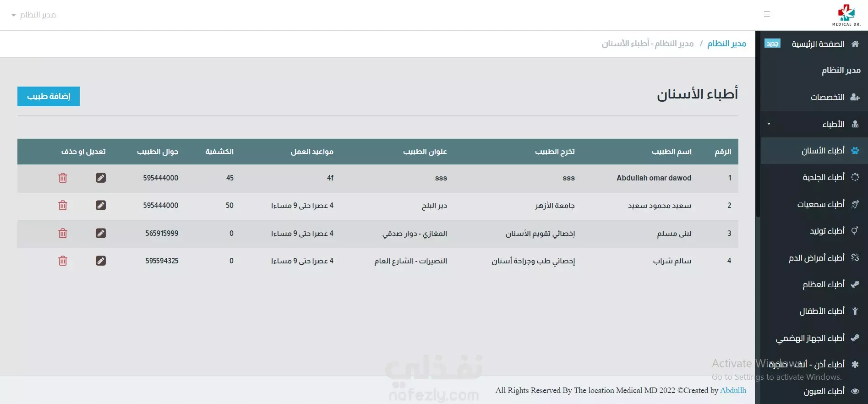Click the phone number 595594325
The width and height of the screenshot is (868, 404).
[x=162, y=261]
